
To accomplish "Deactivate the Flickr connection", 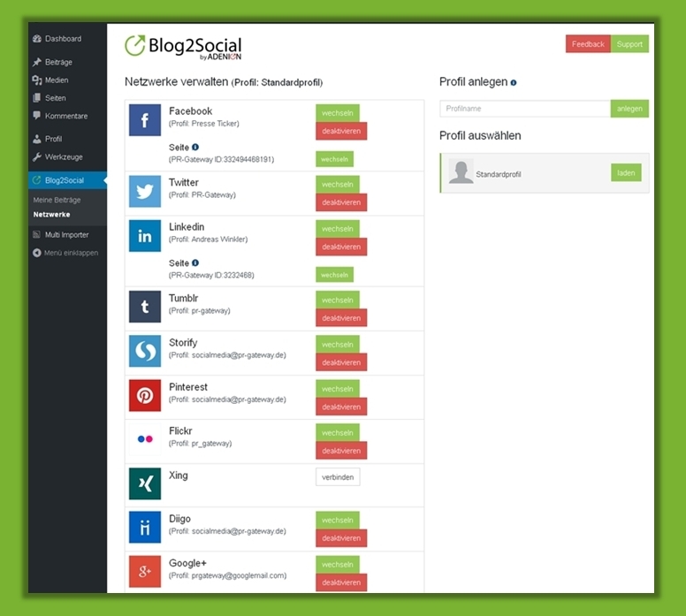I will pyautogui.click(x=341, y=451).
